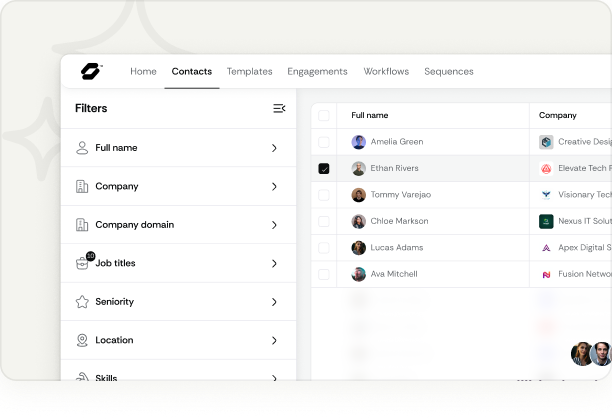This screenshot has height=420, width=612.
Task: Click the person icon beside Full name
Action: (82, 148)
